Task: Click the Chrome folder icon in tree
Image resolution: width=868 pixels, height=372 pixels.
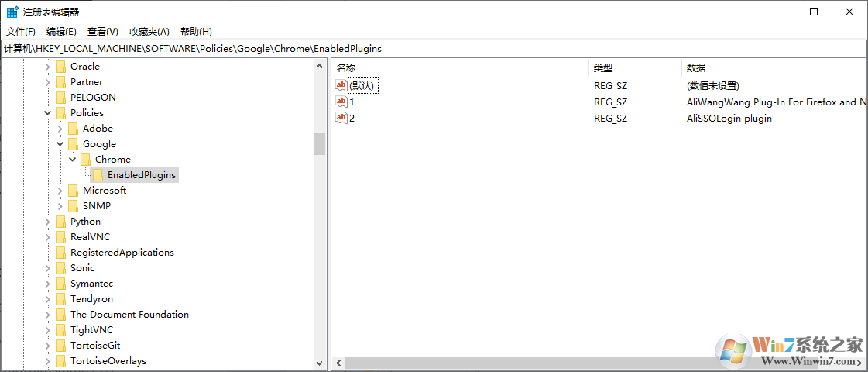Action: (85, 160)
